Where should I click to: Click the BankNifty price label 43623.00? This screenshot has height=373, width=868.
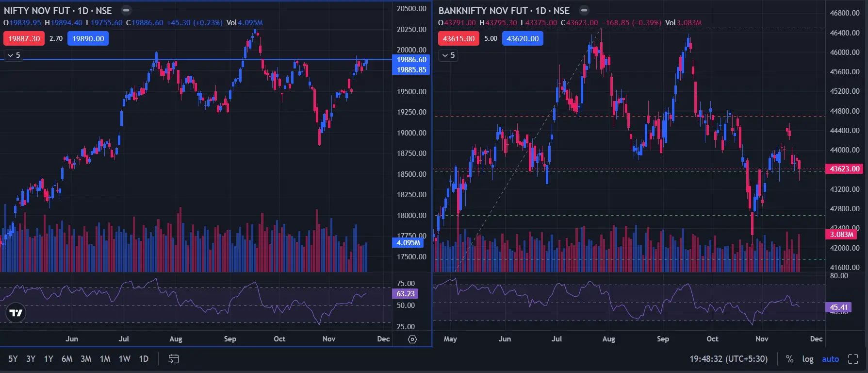pos(844,169)
